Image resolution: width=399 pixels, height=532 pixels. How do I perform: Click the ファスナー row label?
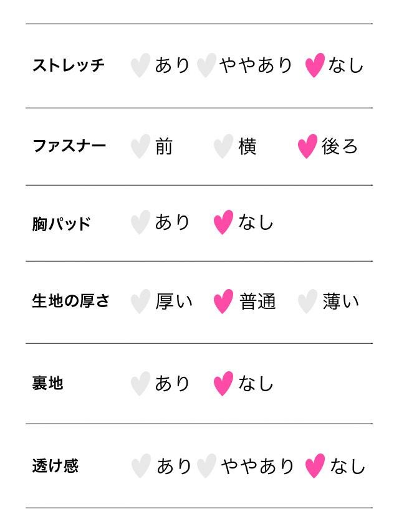pos(69,146)
